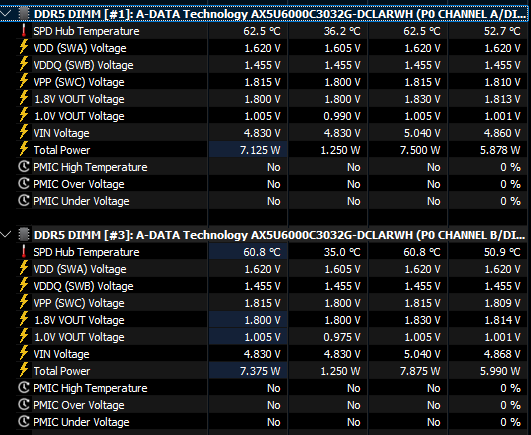This screenshot has width=531, height=435.
Task: Select DIMM #3 VDDQ (SWB) Voltage label
Action: point(83,286)
